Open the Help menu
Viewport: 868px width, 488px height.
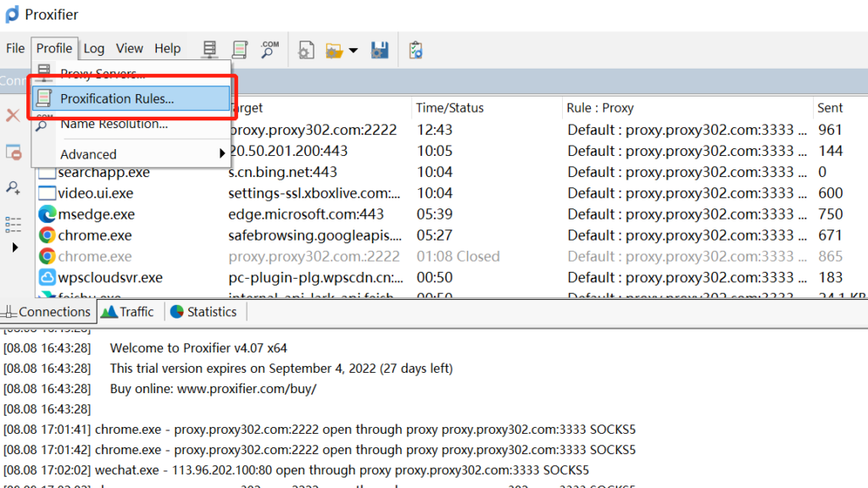click(x=168, y=48)
